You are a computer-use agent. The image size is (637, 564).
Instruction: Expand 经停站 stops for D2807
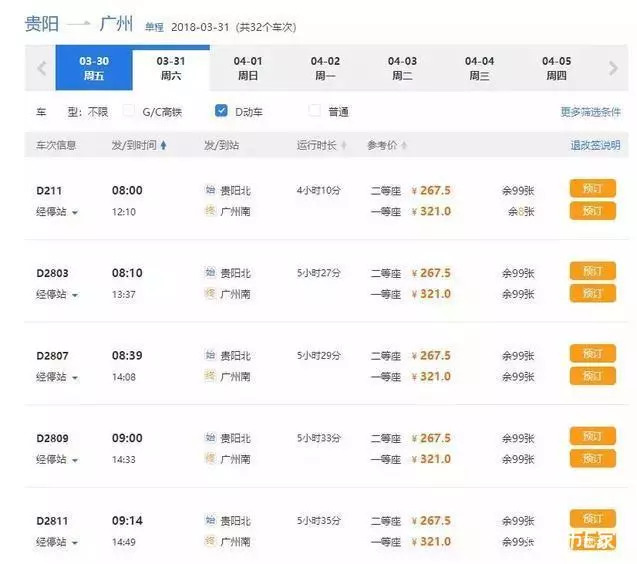pyautogui.click(x=56, y=377)
